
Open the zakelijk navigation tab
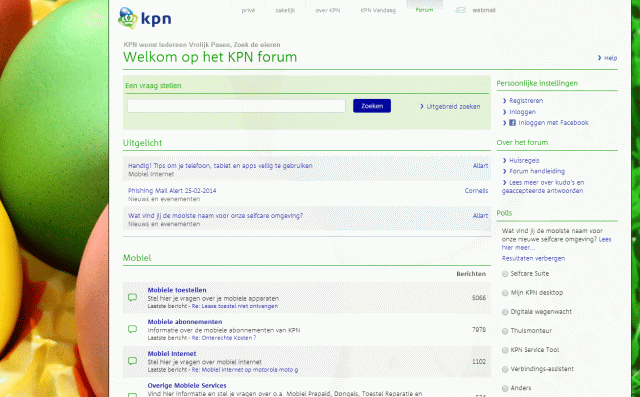coord(285,10)
